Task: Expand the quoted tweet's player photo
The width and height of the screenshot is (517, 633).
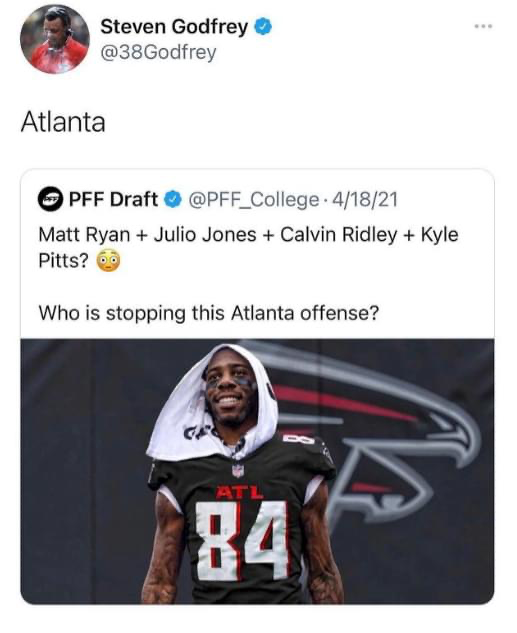Action: [257, 471]
